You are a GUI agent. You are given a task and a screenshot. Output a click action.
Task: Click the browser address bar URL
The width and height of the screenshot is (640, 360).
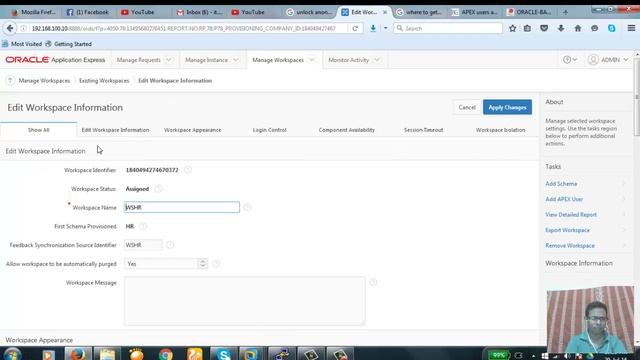(184, 29)
